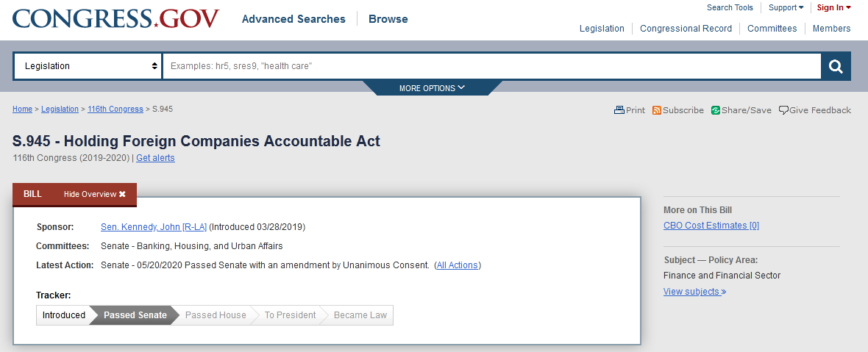This screenshot has height=352, width=868.
Task: Click the Passed Senate tracker step
Action: (135, 315)
